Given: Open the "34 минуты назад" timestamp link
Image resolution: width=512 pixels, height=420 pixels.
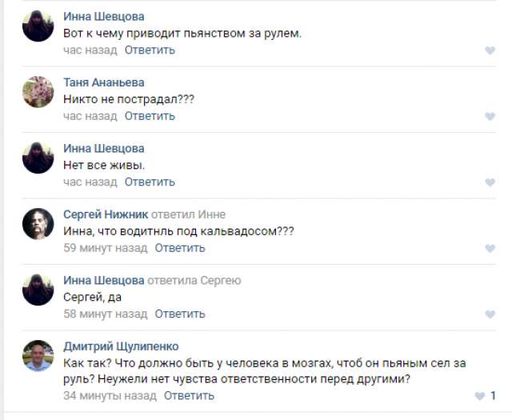Looking at the screenshot, I should pos(110,395).
